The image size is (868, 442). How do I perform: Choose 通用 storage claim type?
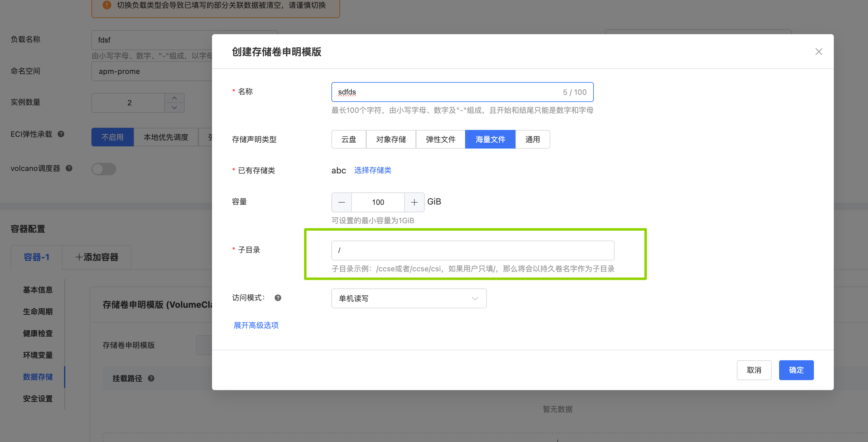click(x=532, y=139)
